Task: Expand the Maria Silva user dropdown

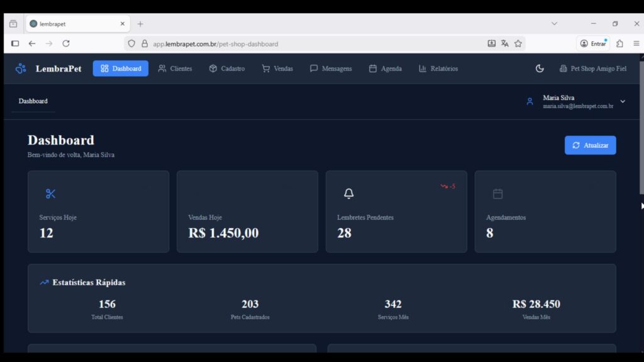Action: click(x=623, y=101)
